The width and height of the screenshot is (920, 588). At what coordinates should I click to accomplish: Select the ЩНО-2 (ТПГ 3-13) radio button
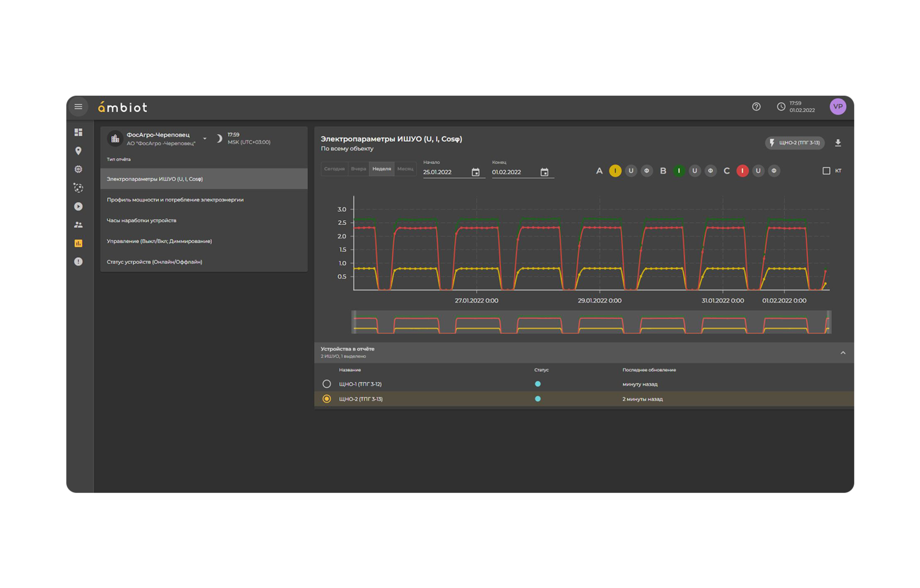click(327, 399)
